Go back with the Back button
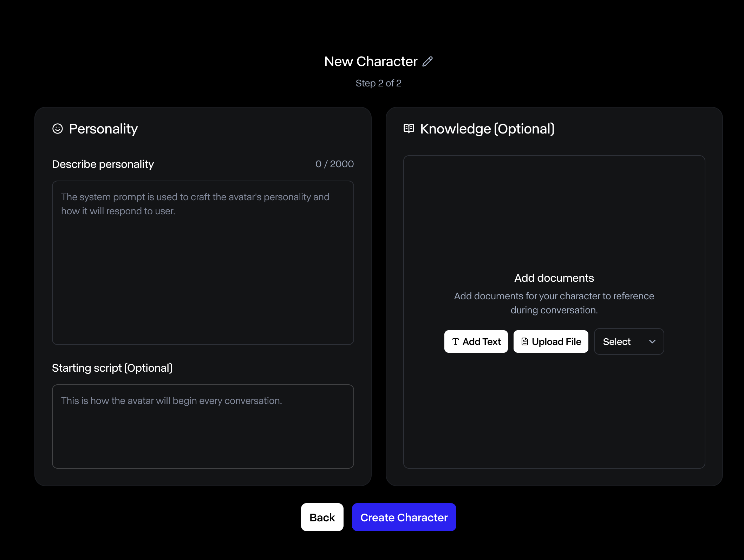Viewport: 744px width, 560px height. click(322, 517)
